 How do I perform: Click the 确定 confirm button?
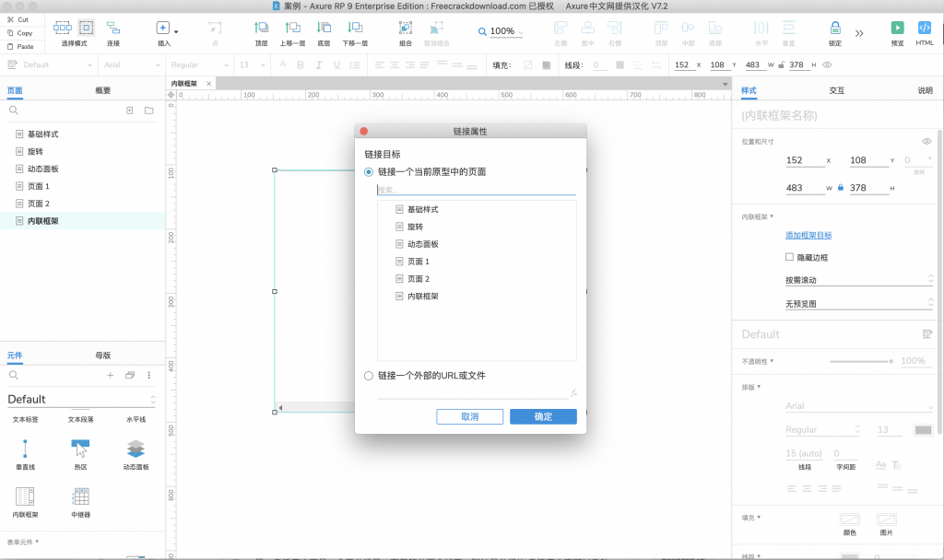pyautogui.click(x=543, y=417)
